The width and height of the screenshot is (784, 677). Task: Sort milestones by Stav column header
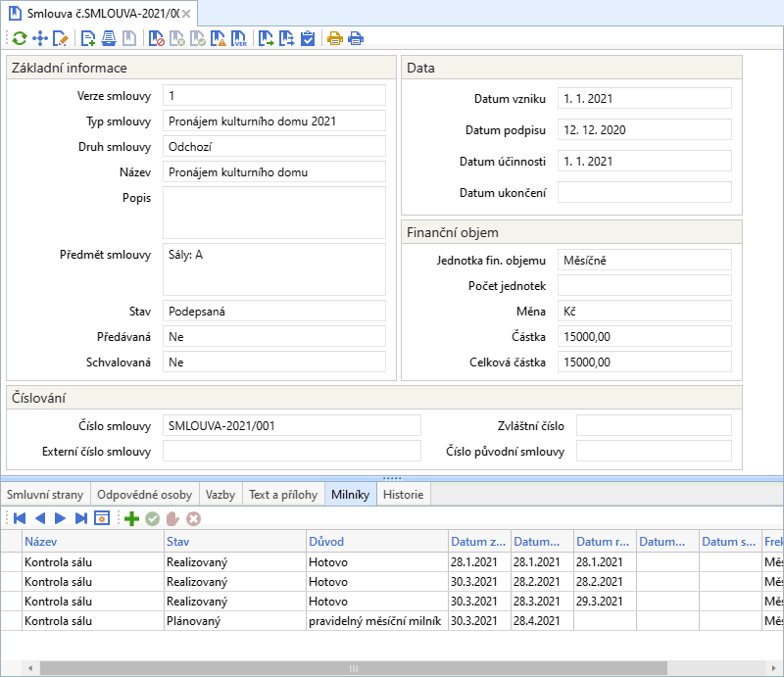coord(232,541)
